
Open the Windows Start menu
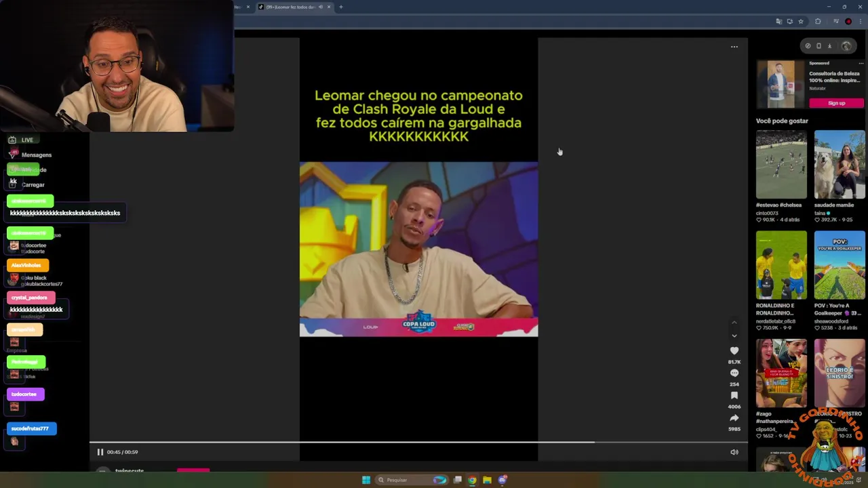pyautogui.click(x=366, y=480)
